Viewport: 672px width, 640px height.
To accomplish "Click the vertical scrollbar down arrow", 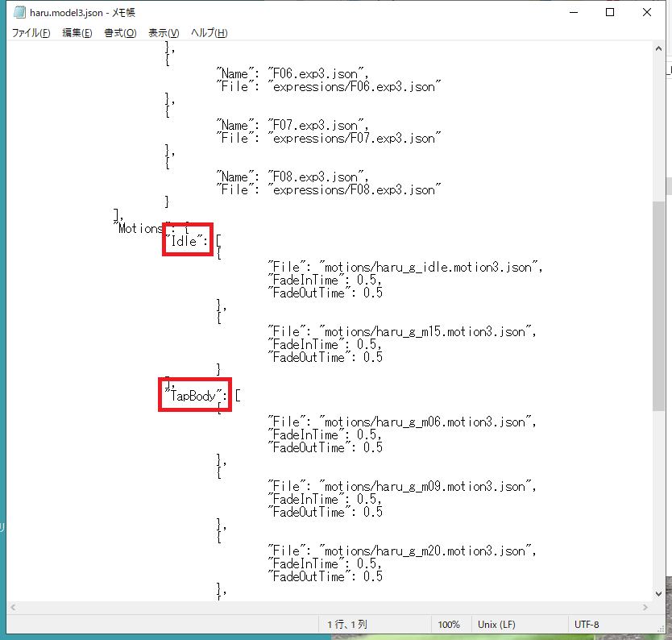I will pyautogui.click(x=659, y=594).
